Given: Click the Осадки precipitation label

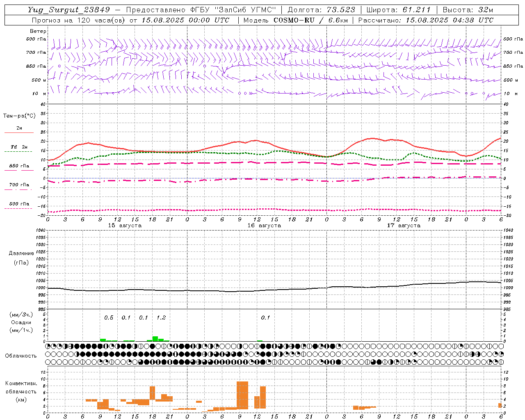Looking at the screenshot, I should [21, 322].
